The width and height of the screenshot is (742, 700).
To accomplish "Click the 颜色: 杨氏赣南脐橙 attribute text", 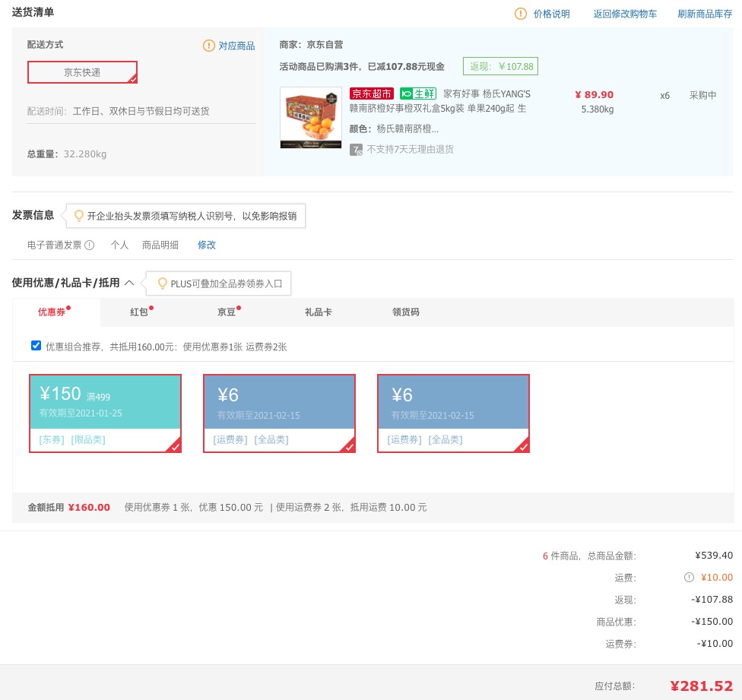I will point(394,128).
